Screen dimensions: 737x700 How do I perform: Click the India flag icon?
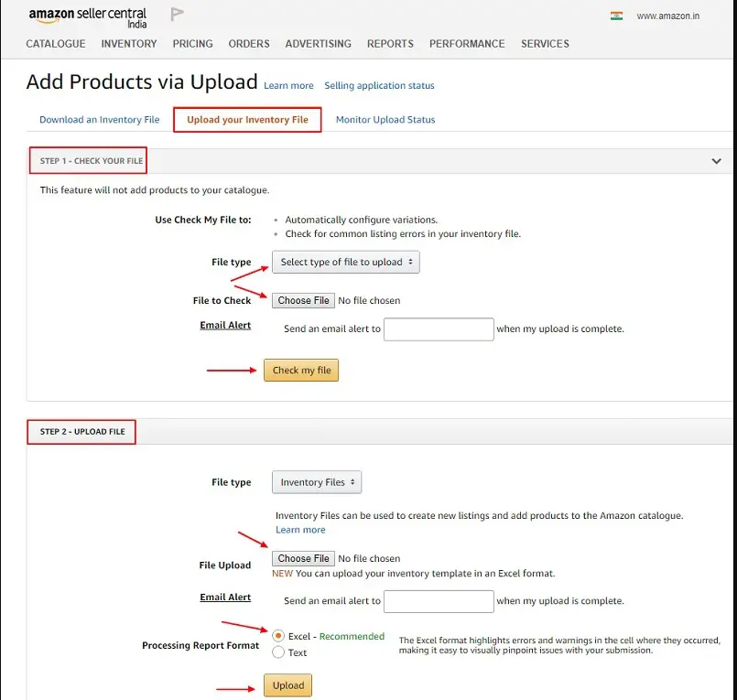point(616,16)
